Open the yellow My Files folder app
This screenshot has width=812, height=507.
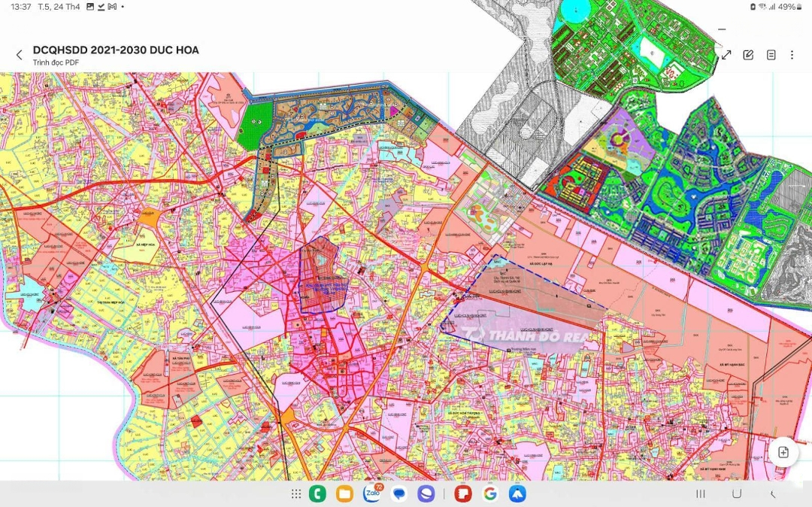(x=344, y=494)
